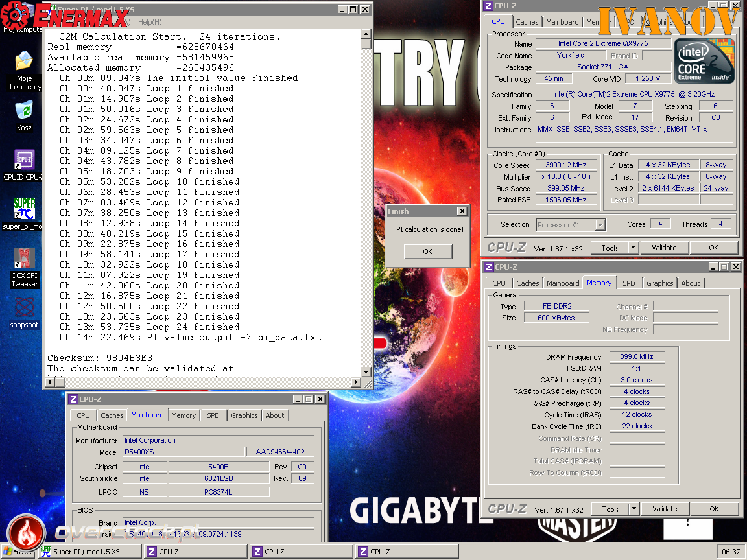The height and width of the screenshot is (560, 747).
Task: Close the Finish dialog with X
Action: pyautogui.click(x=462, y=211)
